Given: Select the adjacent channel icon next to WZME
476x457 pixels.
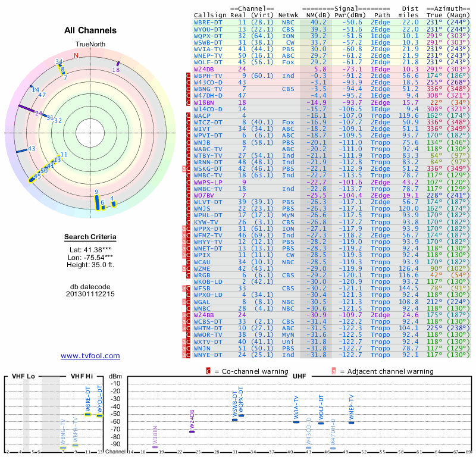Looking at the screenshot, I should click(184, 269).
